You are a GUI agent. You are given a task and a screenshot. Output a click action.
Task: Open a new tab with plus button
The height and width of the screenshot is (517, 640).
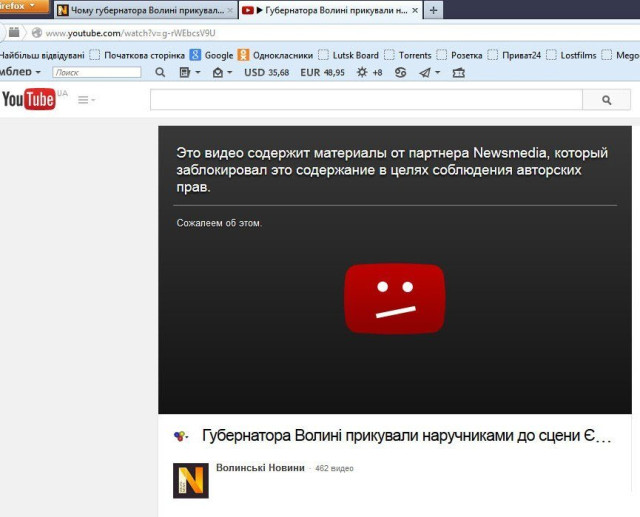click(x=433, y=10)
